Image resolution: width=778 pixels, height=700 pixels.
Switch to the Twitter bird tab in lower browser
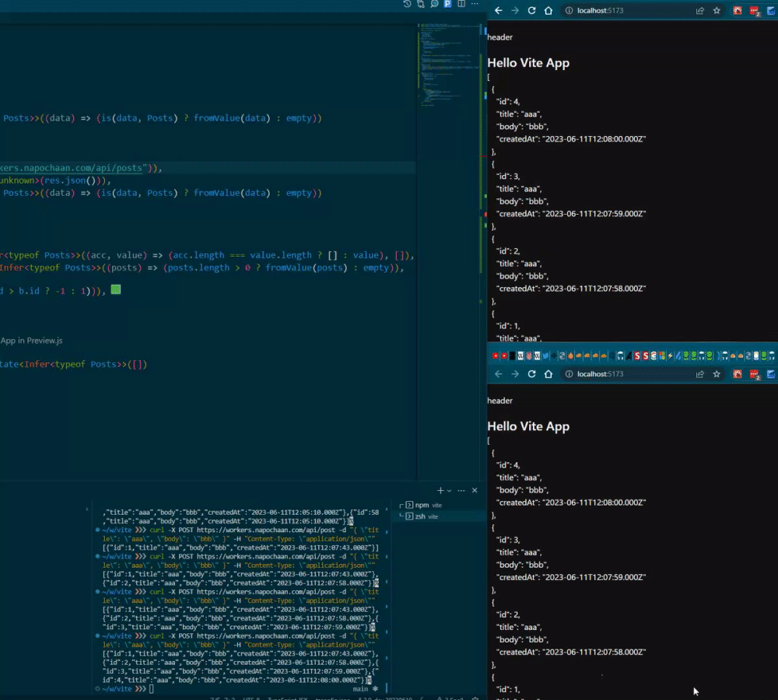pos(546,355)
